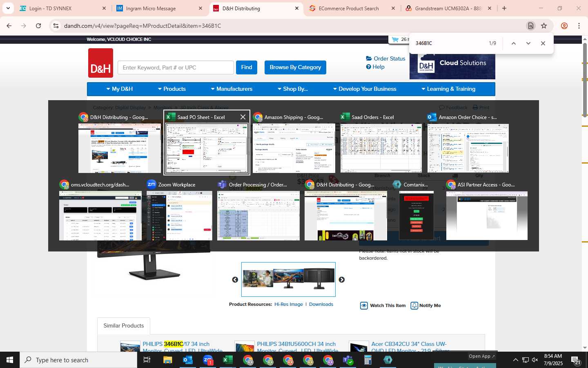The height and width of the screenshot is (368, 588).
Task: Open the Downloads link
Action: (321, 304)
